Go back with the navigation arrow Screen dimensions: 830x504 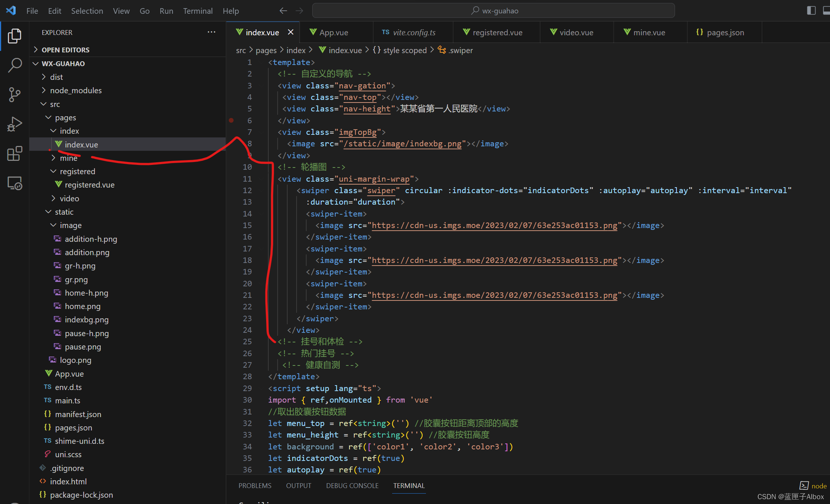(283, 11)
